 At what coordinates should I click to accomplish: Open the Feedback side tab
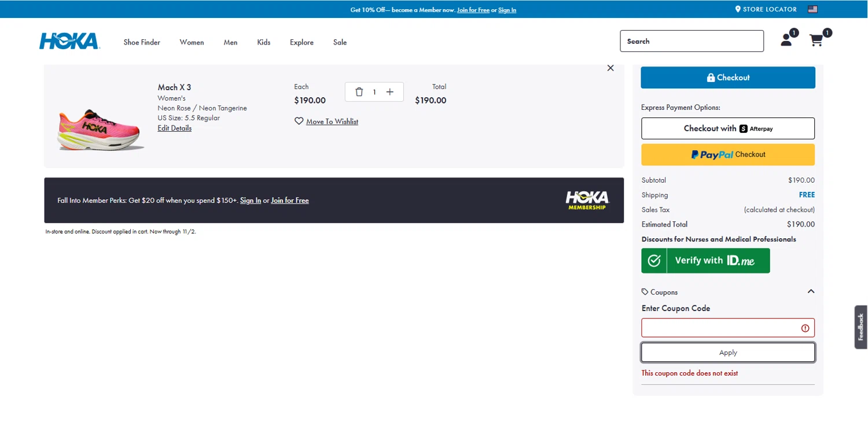(861, 327)
